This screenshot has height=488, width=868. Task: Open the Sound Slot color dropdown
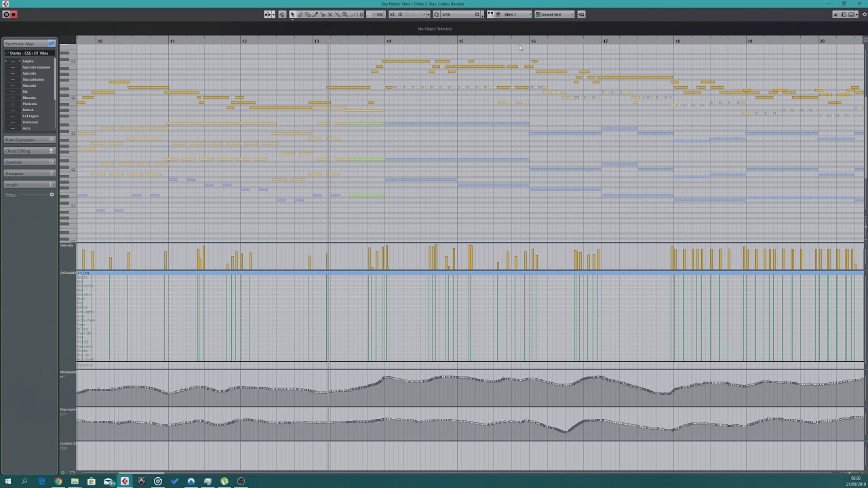pos(554,14)
